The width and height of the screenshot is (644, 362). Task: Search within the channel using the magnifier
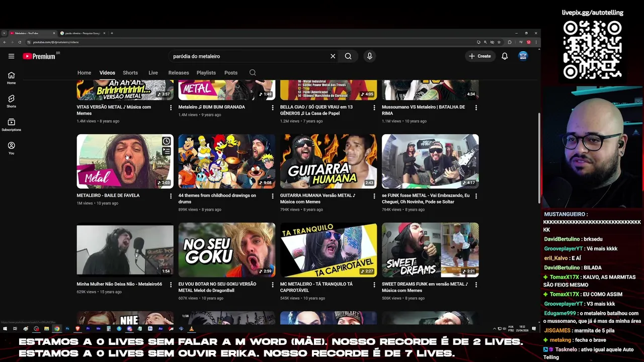[253, 73]
